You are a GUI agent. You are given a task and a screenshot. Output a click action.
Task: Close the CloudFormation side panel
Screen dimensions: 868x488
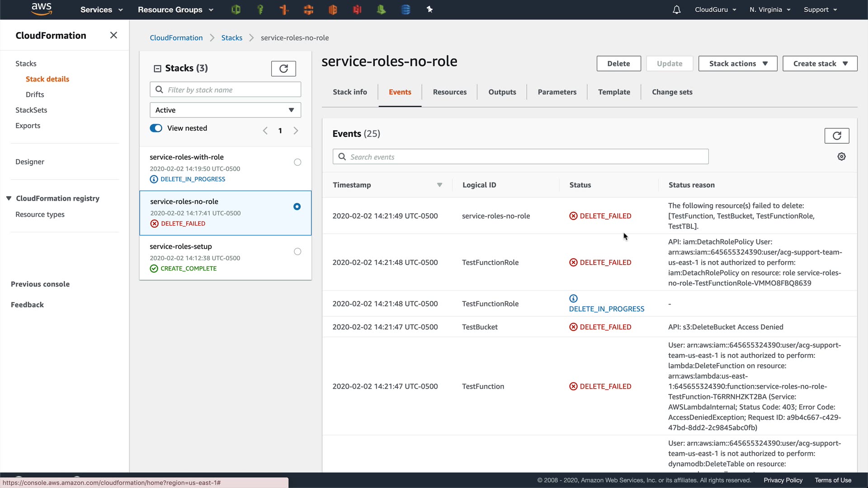tap(113, 35)
